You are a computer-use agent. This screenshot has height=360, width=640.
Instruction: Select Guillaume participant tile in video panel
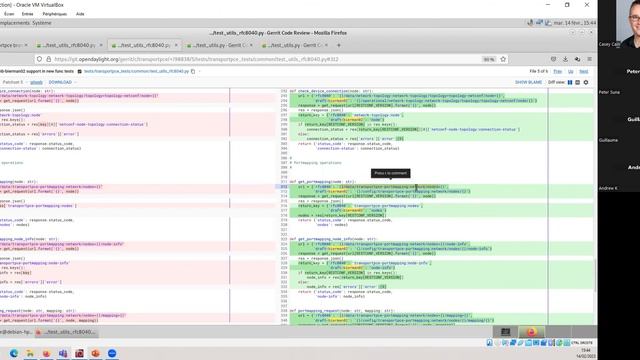(x=619, y=120)
